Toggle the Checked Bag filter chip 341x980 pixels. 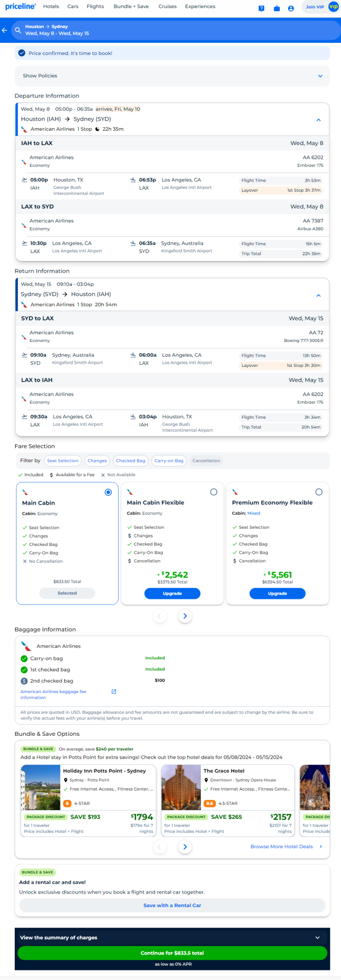130,460
